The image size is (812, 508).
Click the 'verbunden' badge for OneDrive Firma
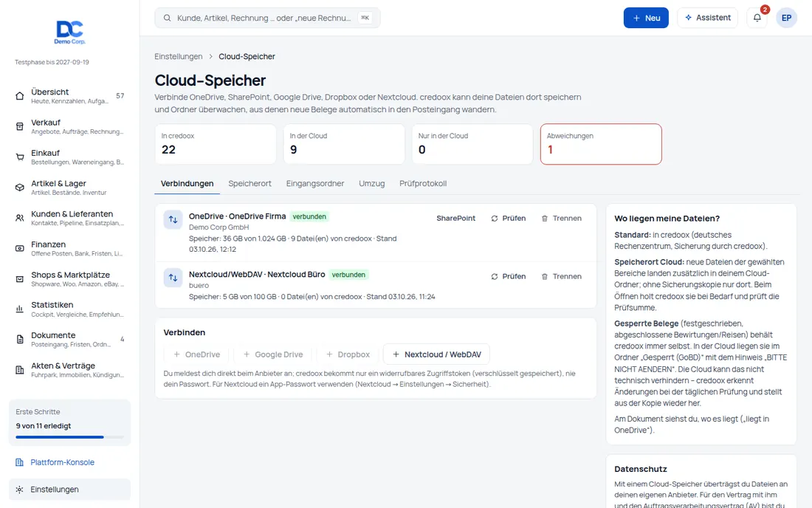click(309, 216)
